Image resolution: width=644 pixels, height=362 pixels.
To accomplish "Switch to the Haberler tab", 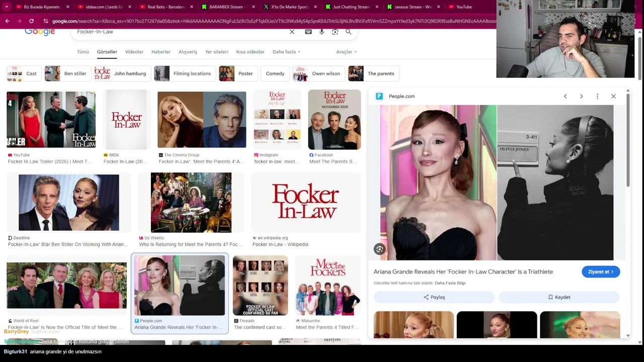I will pyautogui.click(x=161, y=52).
